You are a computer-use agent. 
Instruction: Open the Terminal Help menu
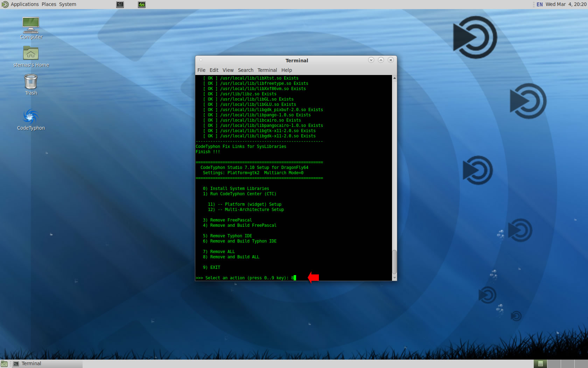pyautogui.click(x=286, y=70)
